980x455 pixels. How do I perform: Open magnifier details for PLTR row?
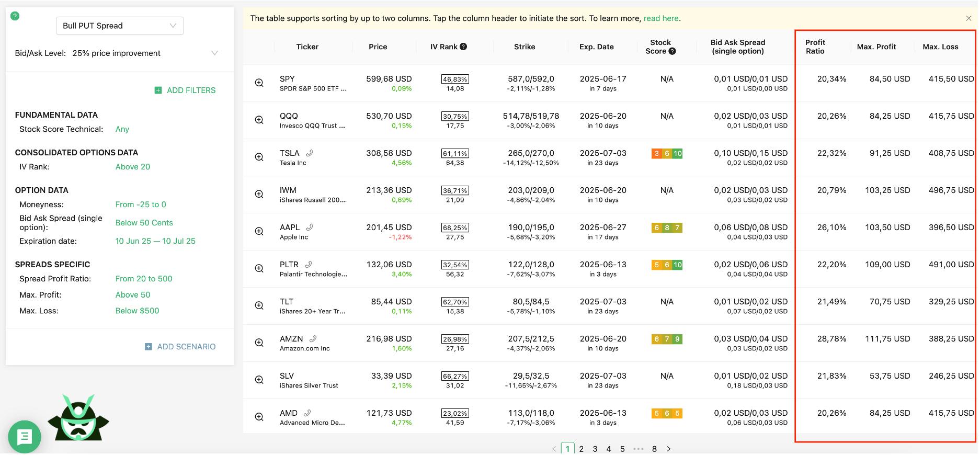click(259, 269)
